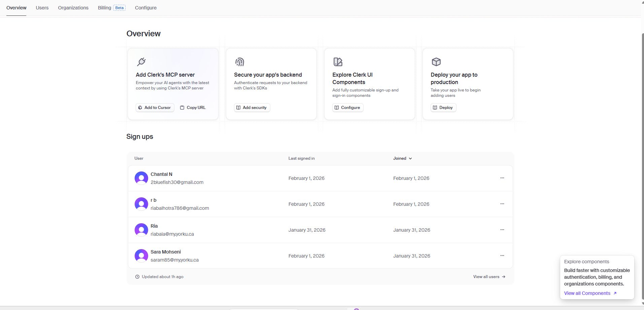
Task: Click Copy URL button
Action: tap(193, 108)
